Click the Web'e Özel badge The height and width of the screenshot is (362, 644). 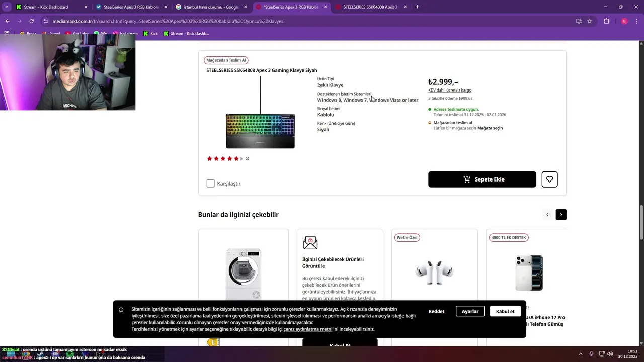pyautogui.click(x=407, y=238)
